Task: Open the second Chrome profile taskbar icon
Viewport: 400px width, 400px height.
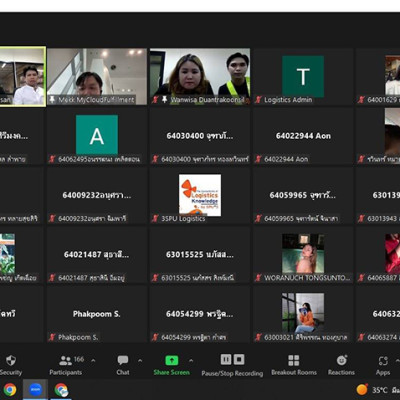Action: (61, 390)
